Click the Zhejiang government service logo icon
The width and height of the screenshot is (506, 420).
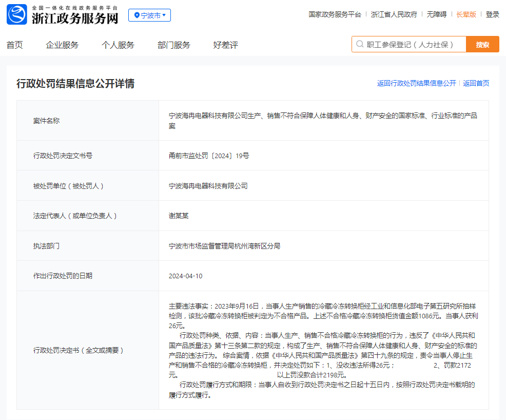coord(17,14)
